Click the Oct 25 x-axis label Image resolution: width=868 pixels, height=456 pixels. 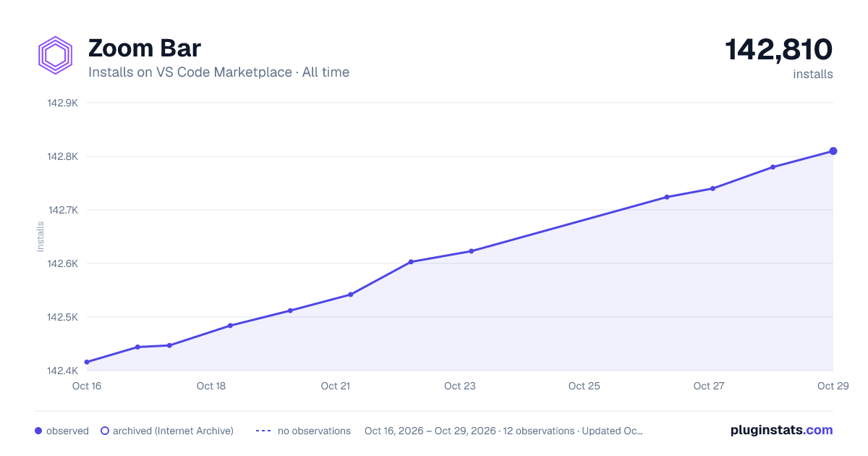pyautogui.click(x=584, y=386)
